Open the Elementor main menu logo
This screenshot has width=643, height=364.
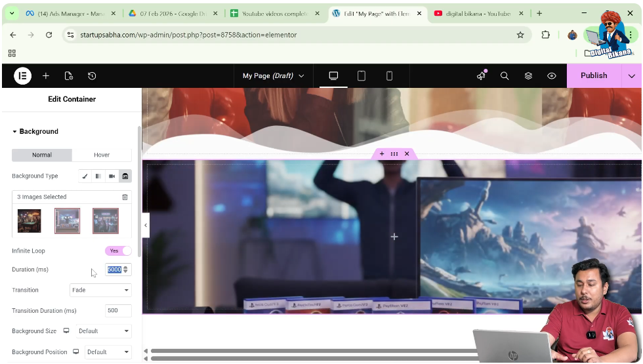[22, 75]
